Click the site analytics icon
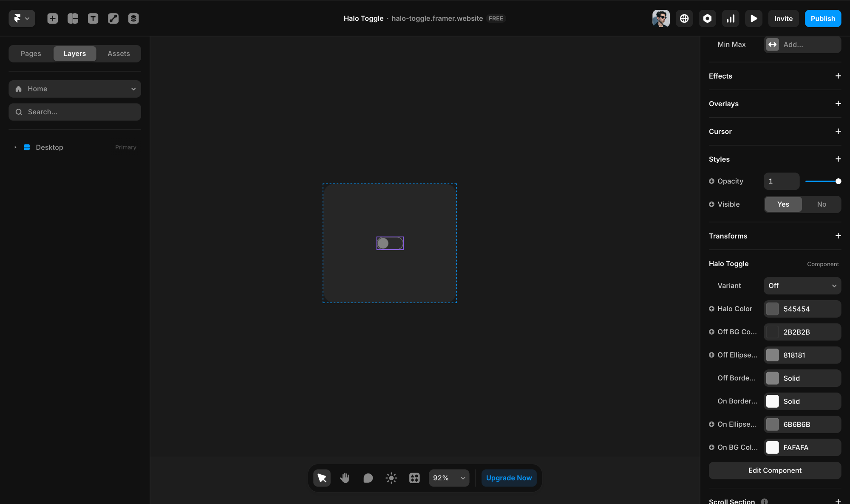This screenshot has width=850, height=504. pos(731,18)
